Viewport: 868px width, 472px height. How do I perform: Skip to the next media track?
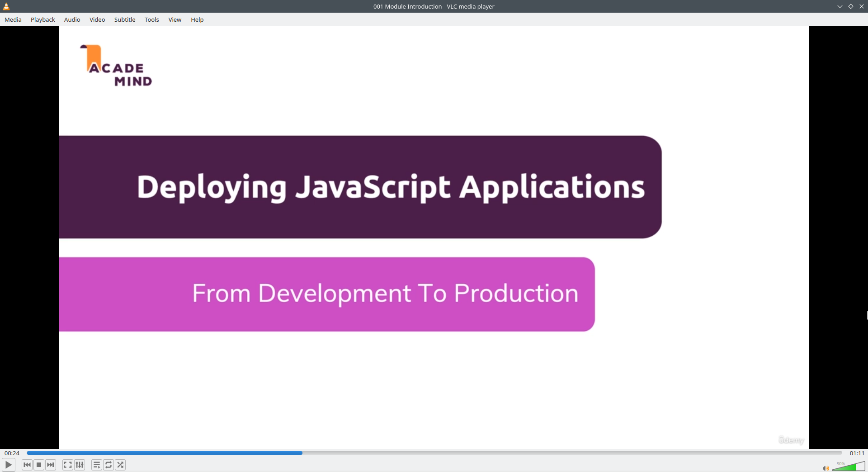click(x=51, y=465)
